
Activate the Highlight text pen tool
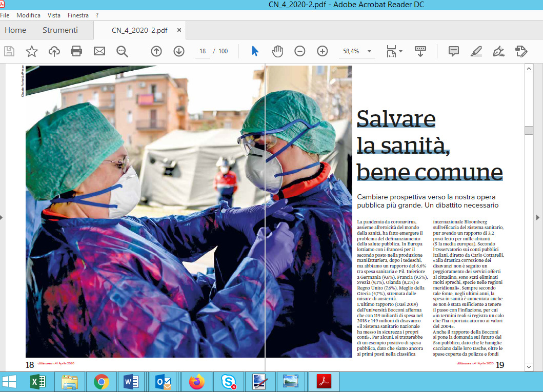point(476,51)
